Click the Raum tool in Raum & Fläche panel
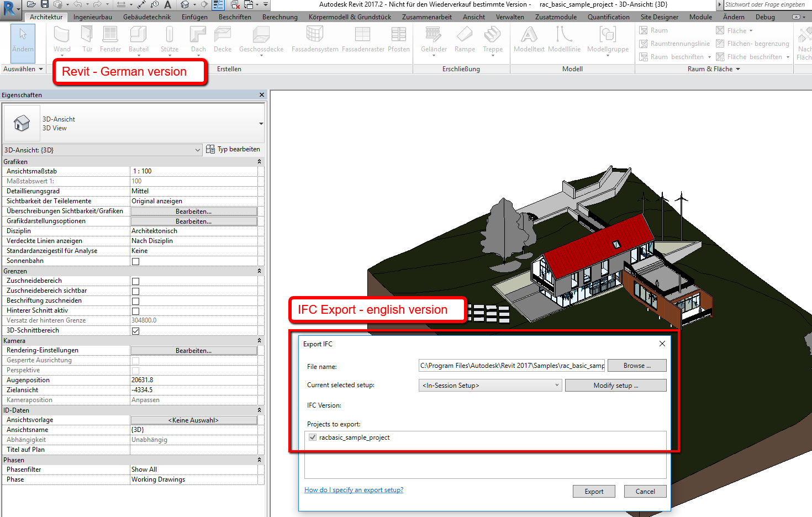The height and width of the screenshot is (517, 812). [653, 30]
